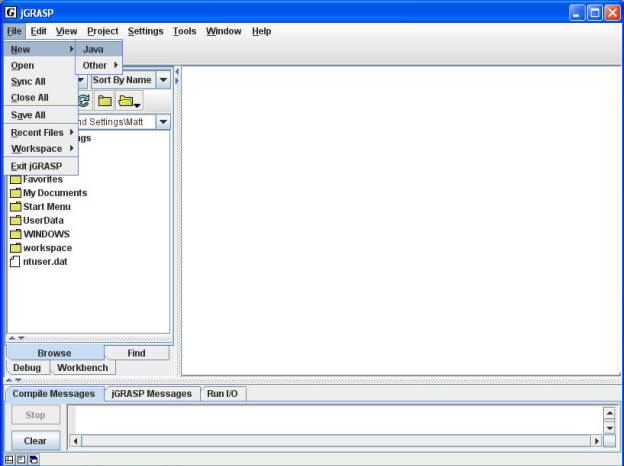
Task: Click the window-grid layout icon in status bar
Action: (9, 460)
